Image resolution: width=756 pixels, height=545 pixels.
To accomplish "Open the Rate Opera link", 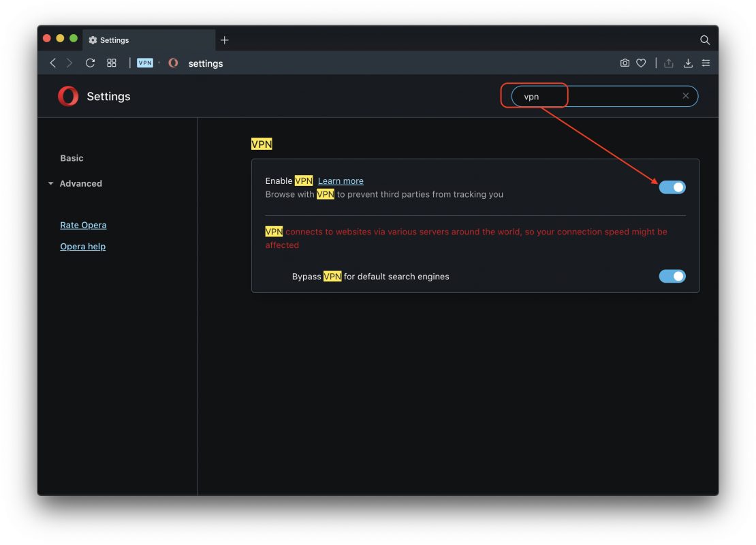I will point(83,225).
